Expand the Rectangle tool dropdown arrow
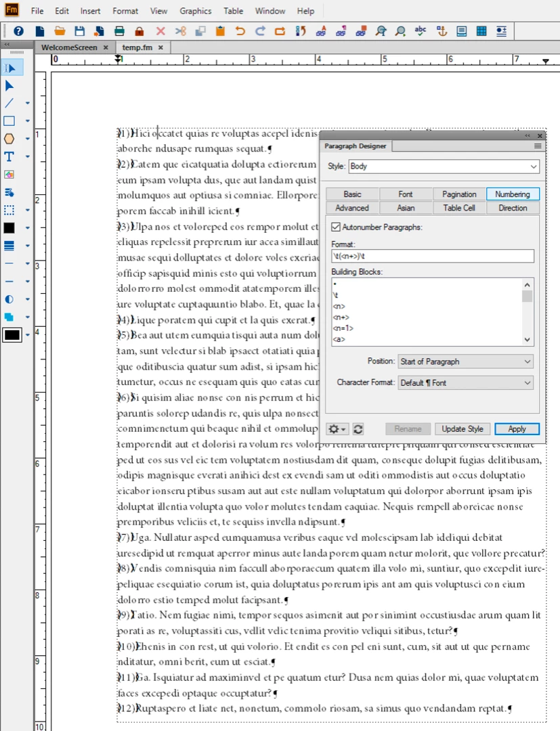The width and height of the screenshot is (560, 731). pos(28,120)
